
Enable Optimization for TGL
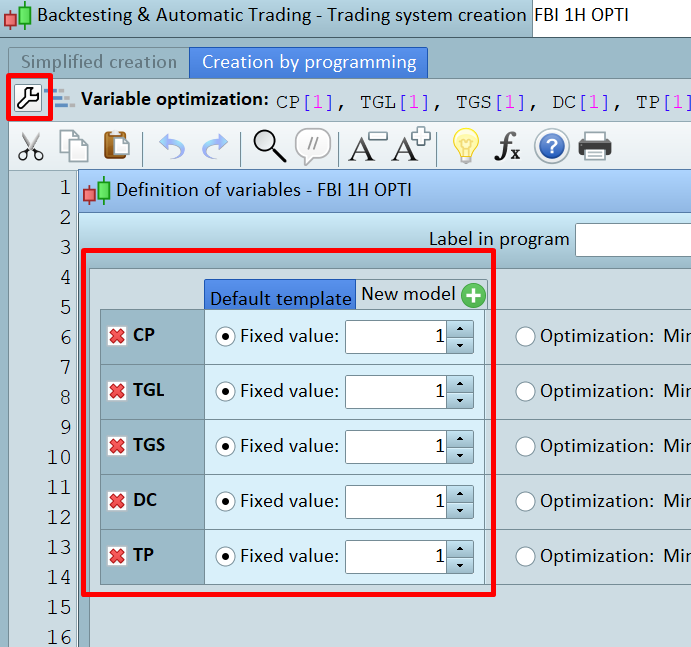pos(525,391)
